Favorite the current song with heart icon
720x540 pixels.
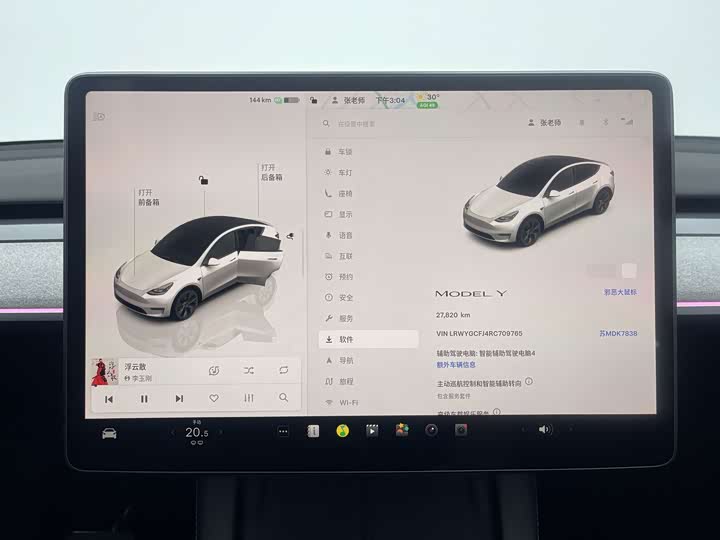[214, 398]
